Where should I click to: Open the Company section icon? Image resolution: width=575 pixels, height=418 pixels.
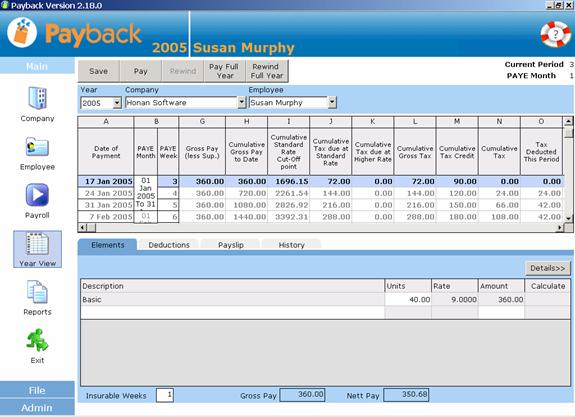pyautogui.click(x=37, y=98)
